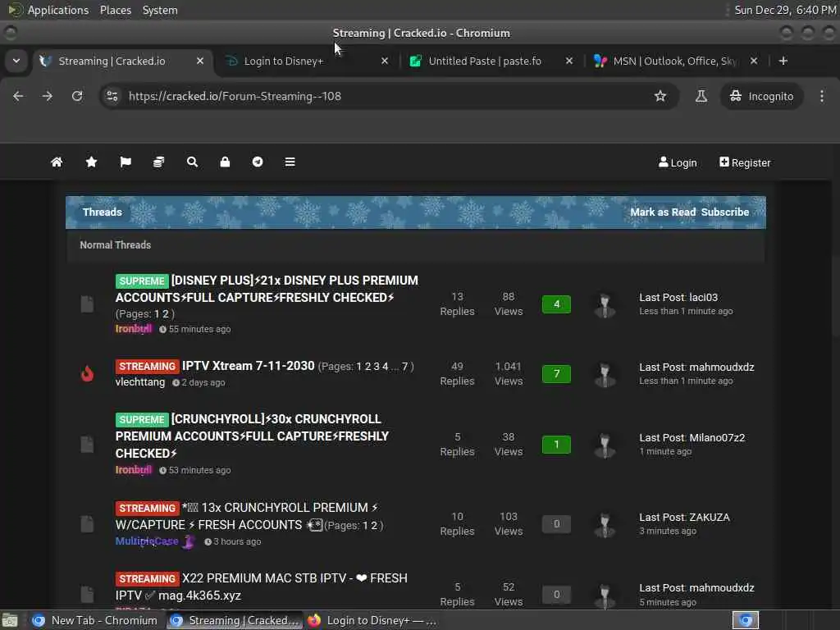Open the Disney Plus Premium Accounts thread
Viewport: 840px width, 630px height.
[267, 289]
